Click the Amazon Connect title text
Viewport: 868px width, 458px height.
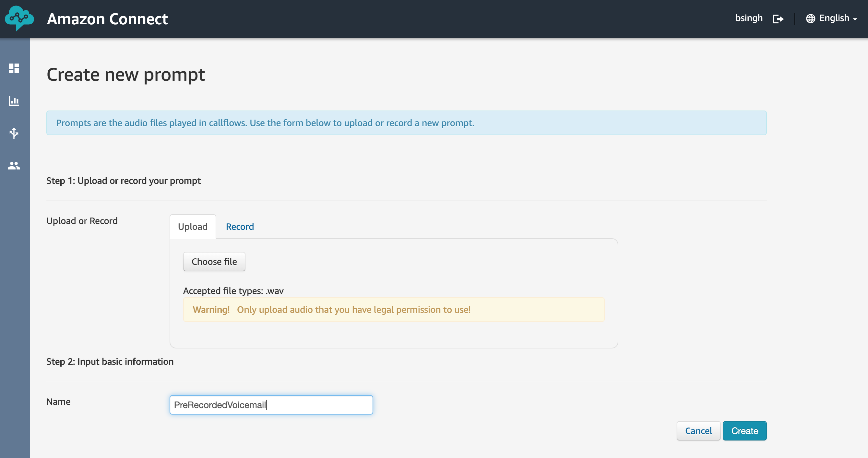[108, 19]
